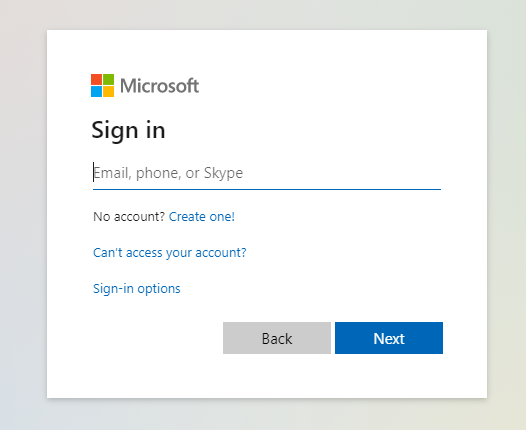Click empty white space below the buttons
526x430 pixels.
(267, 376)
